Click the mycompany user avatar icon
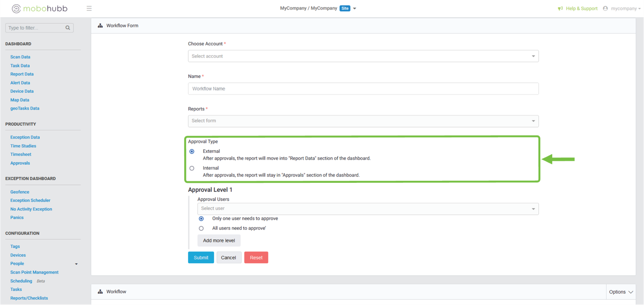This screenshot has height=305, width=644. pyautogui.click(x=605, y=8)
